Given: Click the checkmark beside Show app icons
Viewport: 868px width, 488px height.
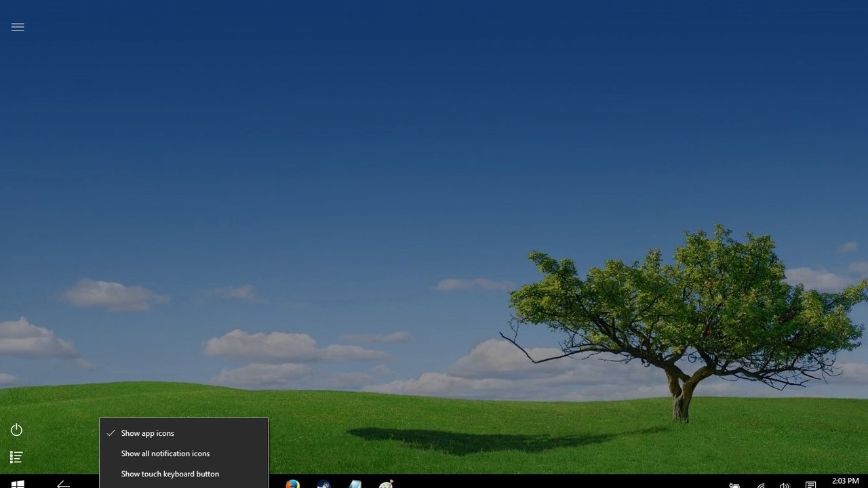Looking at the screenshot, I should pos(111,433).
